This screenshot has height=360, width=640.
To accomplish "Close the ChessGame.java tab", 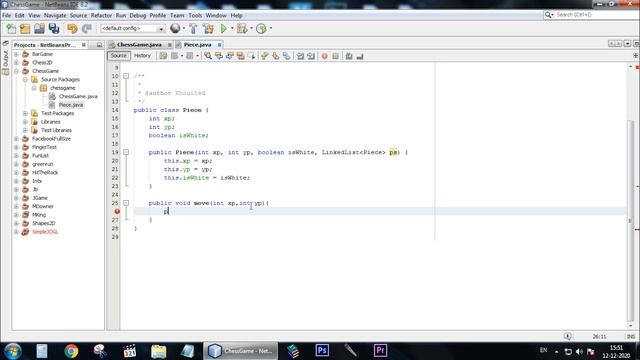I will tap(169, 45).
